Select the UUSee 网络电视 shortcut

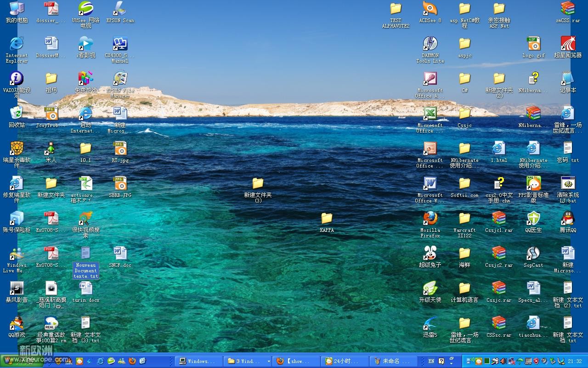85,14
